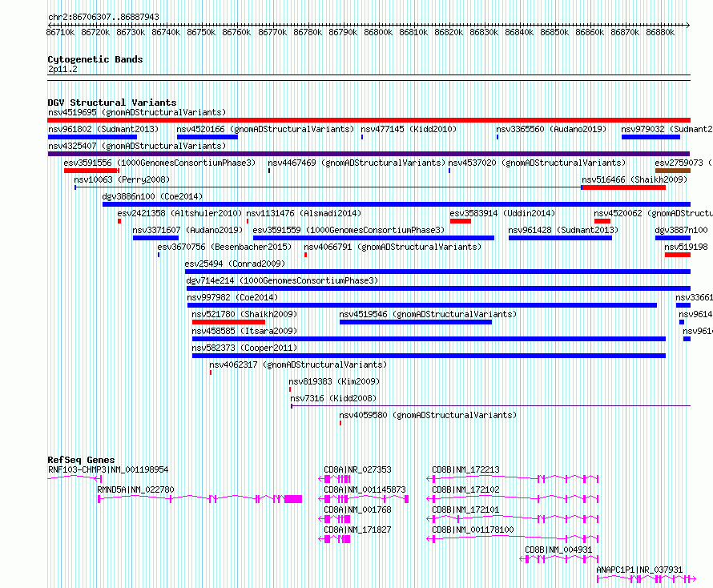
Task: Click nsv582373 (Cooper2011) label
Action: pyautogui.click(x=244, y=348)
